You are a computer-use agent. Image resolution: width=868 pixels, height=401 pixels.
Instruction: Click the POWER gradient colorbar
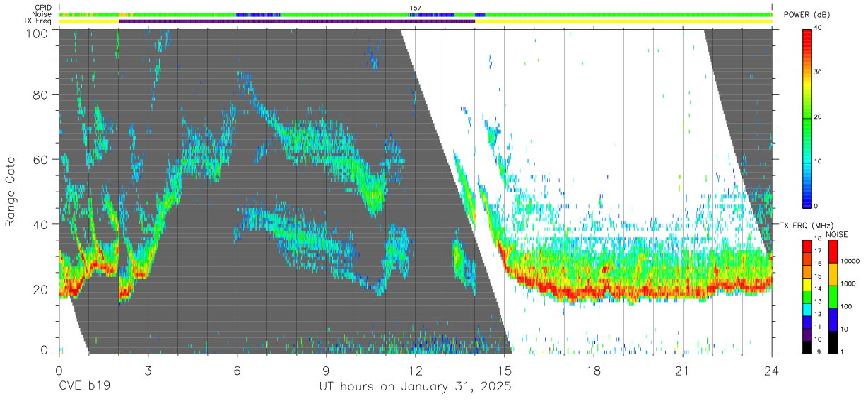tap(807, 117)
